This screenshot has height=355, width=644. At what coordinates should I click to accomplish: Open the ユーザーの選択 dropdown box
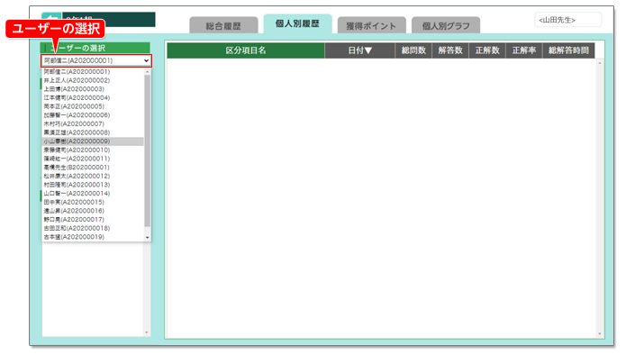coord(96,60)
